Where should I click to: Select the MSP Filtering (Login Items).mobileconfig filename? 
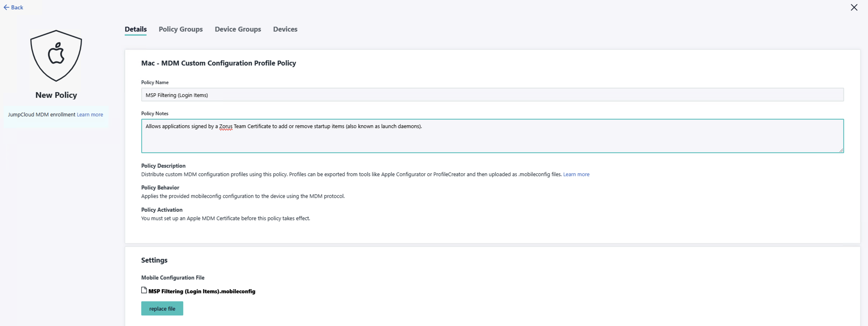[x=202, y=291]
